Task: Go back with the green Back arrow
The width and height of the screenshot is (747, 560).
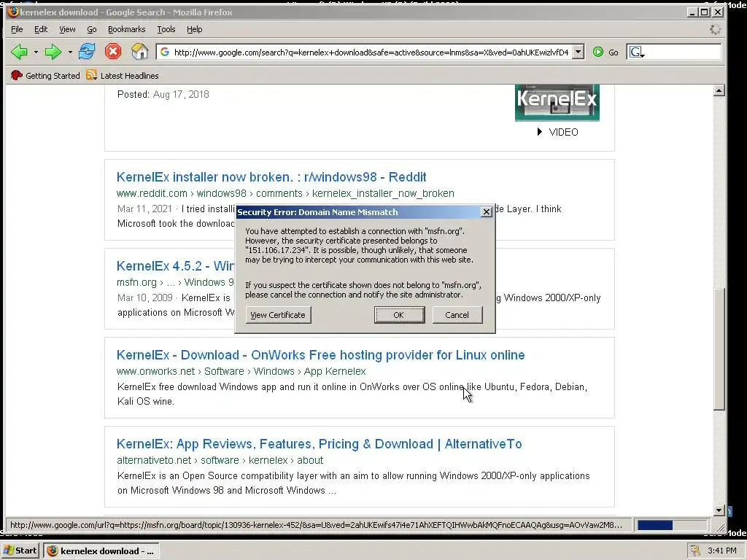Action: 19,52
